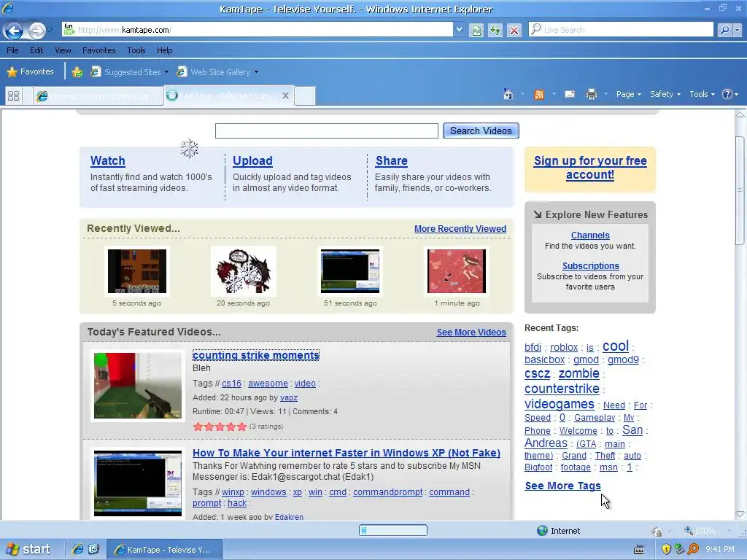The height and width of the screenshot is (560, 747).
Task: Open the Subscriptions link
Action: point(590,266)
